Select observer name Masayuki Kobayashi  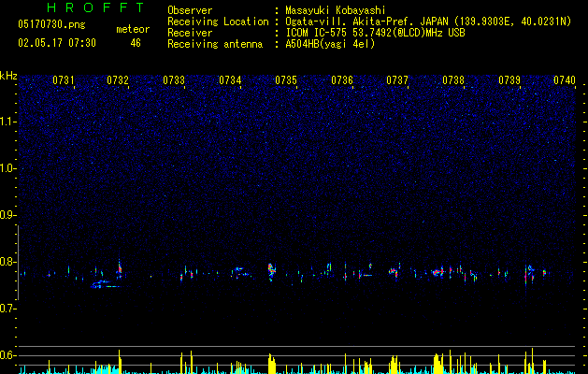point(336,10)
